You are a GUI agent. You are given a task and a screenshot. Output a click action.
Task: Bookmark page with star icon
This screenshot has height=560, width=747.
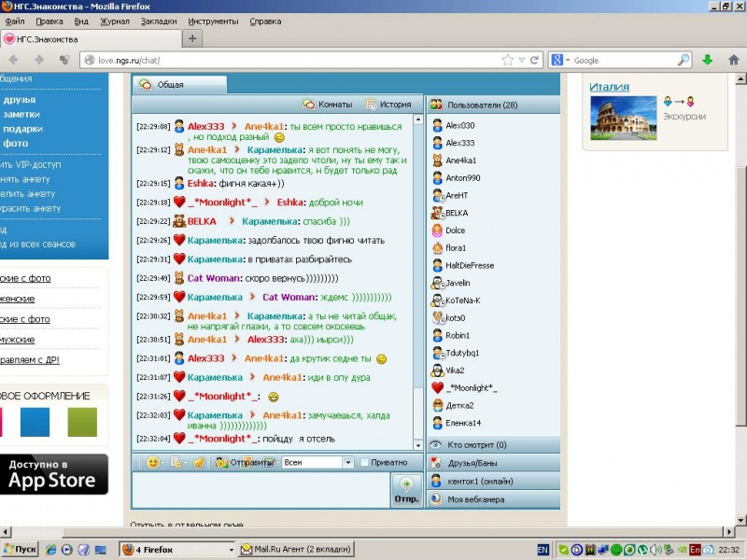tap(507, 60)
